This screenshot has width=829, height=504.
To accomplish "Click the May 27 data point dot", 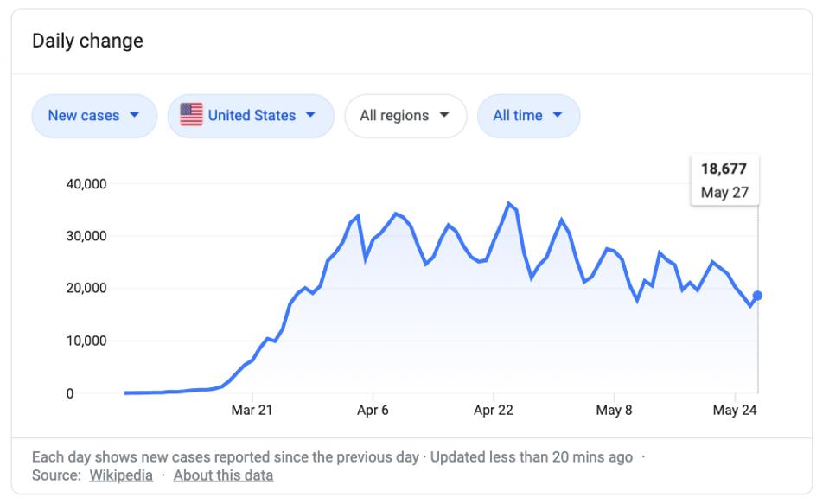I will pos(757,296).
